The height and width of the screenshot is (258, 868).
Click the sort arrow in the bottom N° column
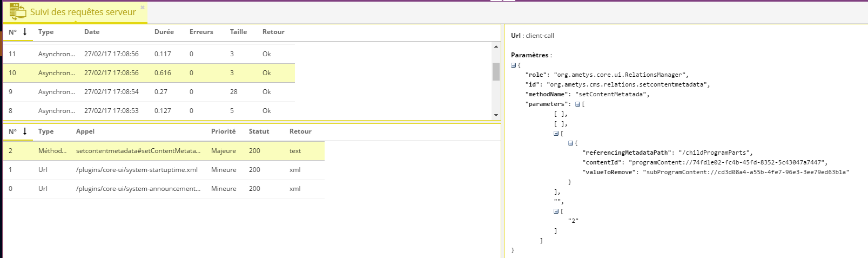[x=25, y=131]
